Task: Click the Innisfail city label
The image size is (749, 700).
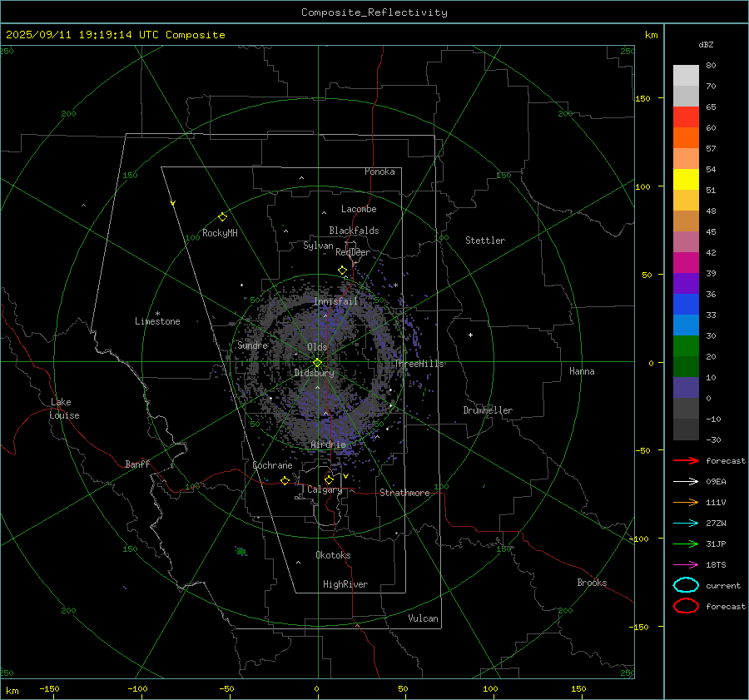Action: coord(335,301)
